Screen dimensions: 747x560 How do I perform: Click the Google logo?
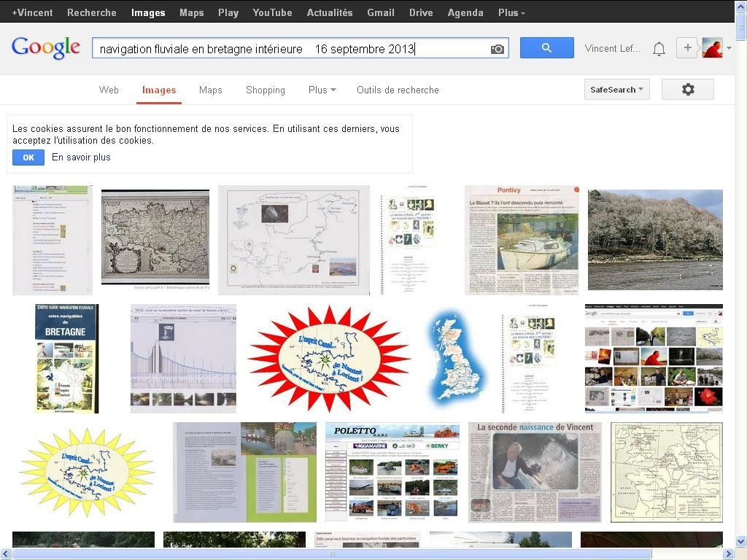click(x=46, y=47)
